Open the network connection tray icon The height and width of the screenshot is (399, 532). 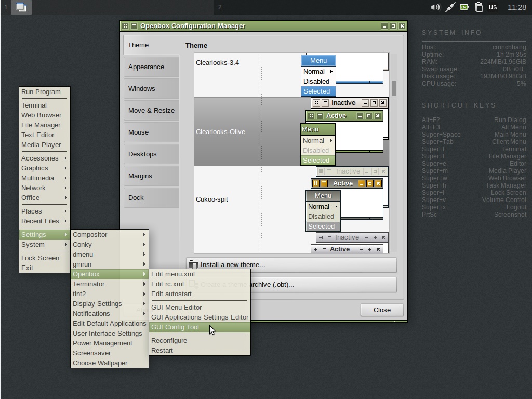tap(450, 7)
